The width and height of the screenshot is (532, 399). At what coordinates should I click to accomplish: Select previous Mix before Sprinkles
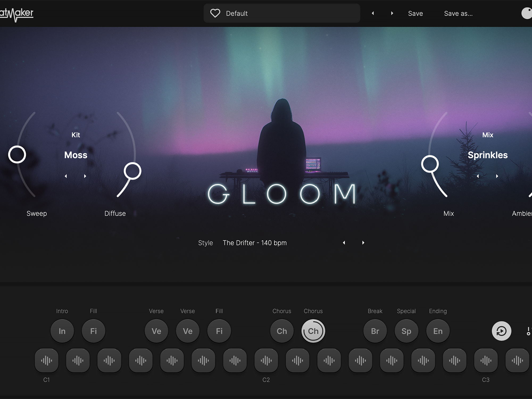point(478,176)
